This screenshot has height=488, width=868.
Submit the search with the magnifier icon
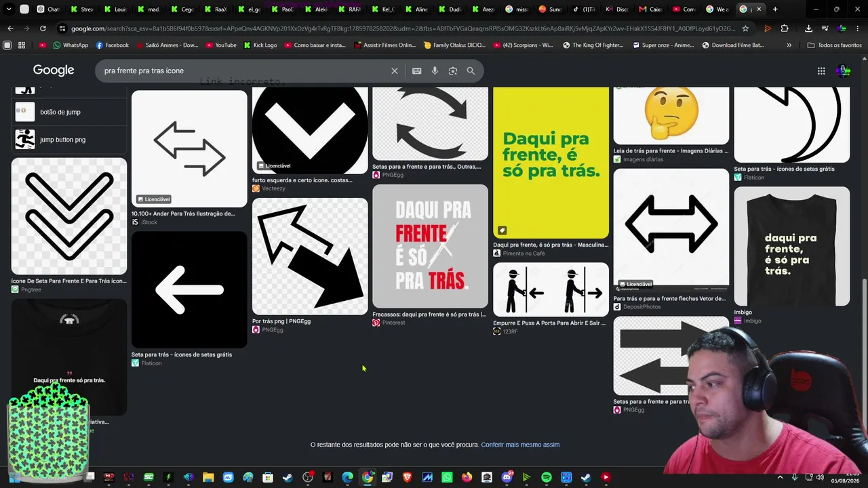(471, 70)
